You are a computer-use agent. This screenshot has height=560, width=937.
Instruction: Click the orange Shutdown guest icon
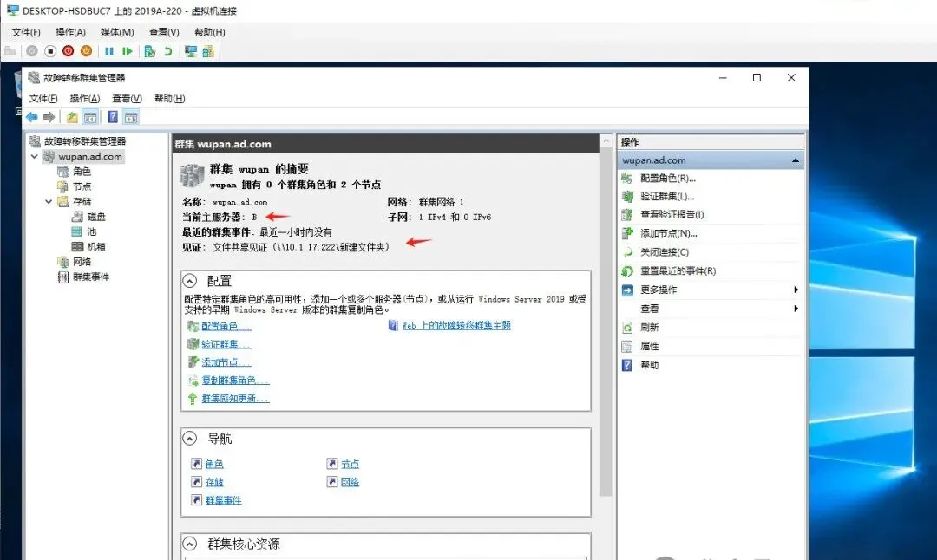pyautogui.click(x=87, y=51)
